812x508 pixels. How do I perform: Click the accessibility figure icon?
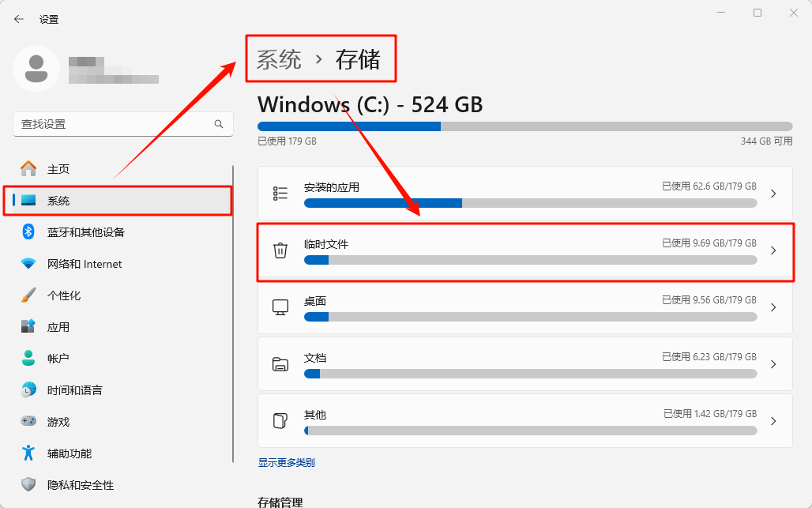tap(28, 453)
